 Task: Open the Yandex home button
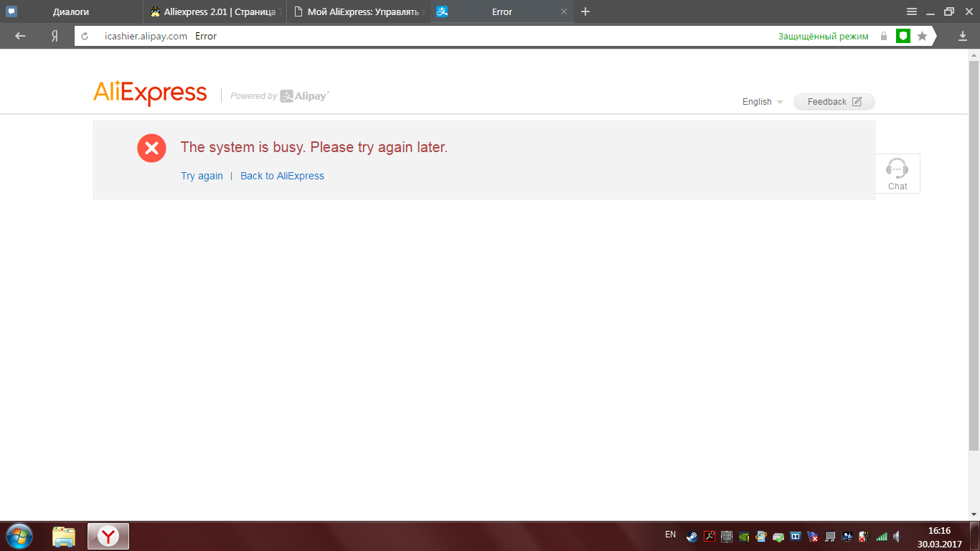[55, 36]
